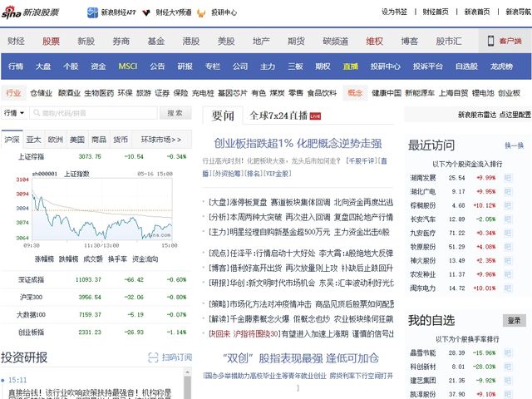Click the 搜索 search button
Screen dimensions: 532x399
175,113
